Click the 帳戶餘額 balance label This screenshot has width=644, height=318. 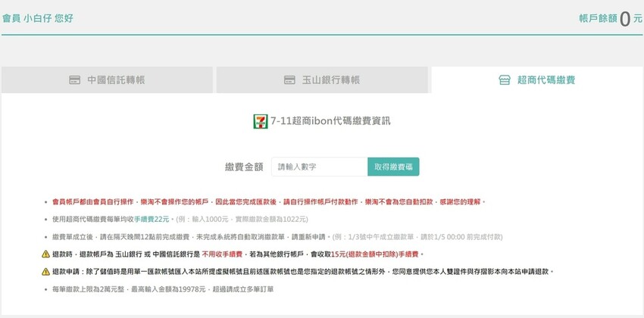click(598, 19)
